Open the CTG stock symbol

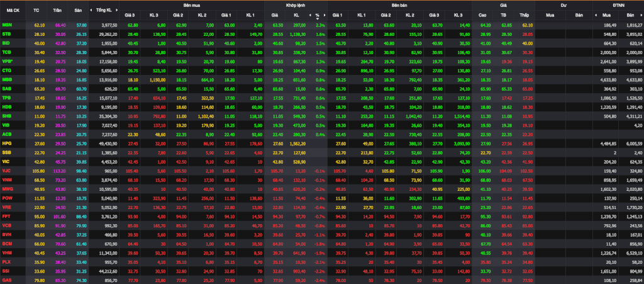click(x=6, y=69)
